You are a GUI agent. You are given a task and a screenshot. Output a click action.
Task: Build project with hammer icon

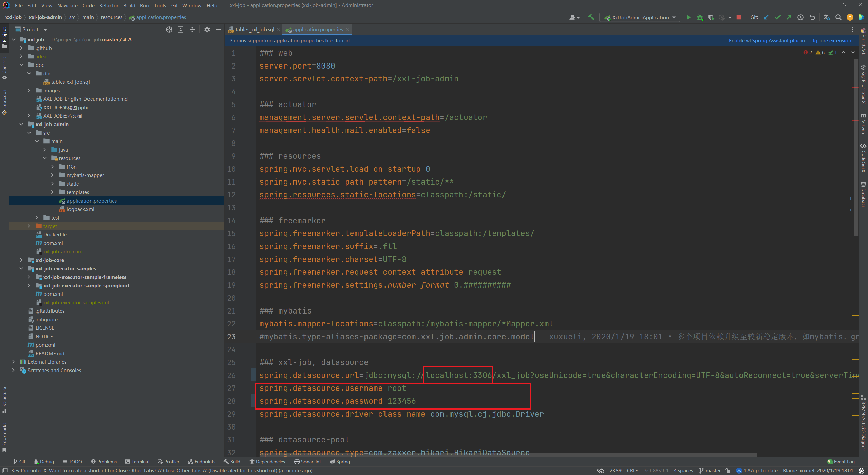pos(591,17)
